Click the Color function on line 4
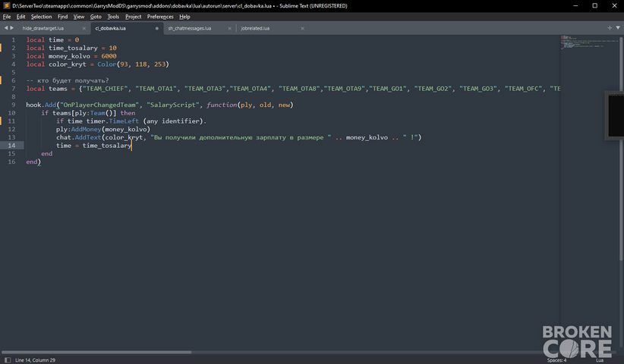 (x=106, y=64)
